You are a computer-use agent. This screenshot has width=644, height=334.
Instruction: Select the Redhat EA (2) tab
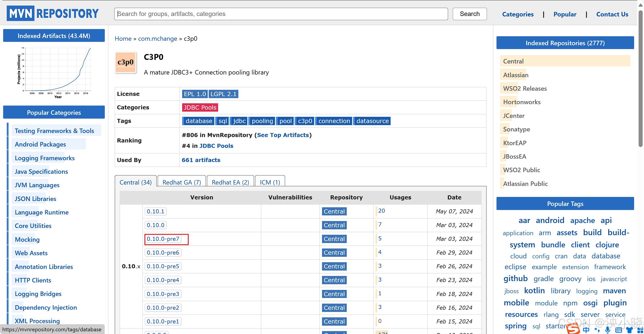(x=230, y=182)
